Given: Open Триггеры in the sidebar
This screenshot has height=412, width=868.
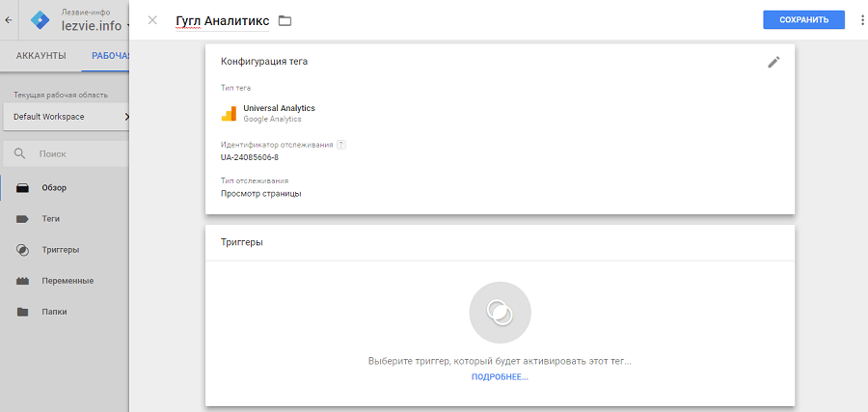Looking at the screenshot, I should (x=59, y=250).
